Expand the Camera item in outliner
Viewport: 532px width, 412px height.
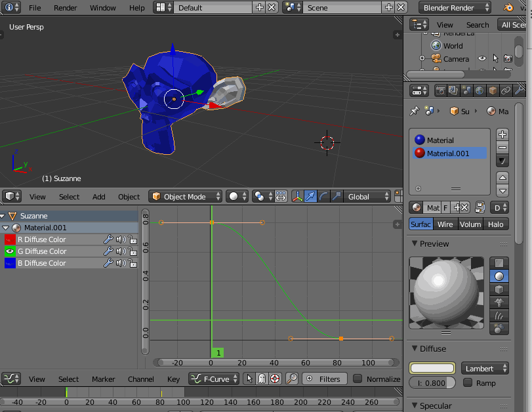click(422, 58)
